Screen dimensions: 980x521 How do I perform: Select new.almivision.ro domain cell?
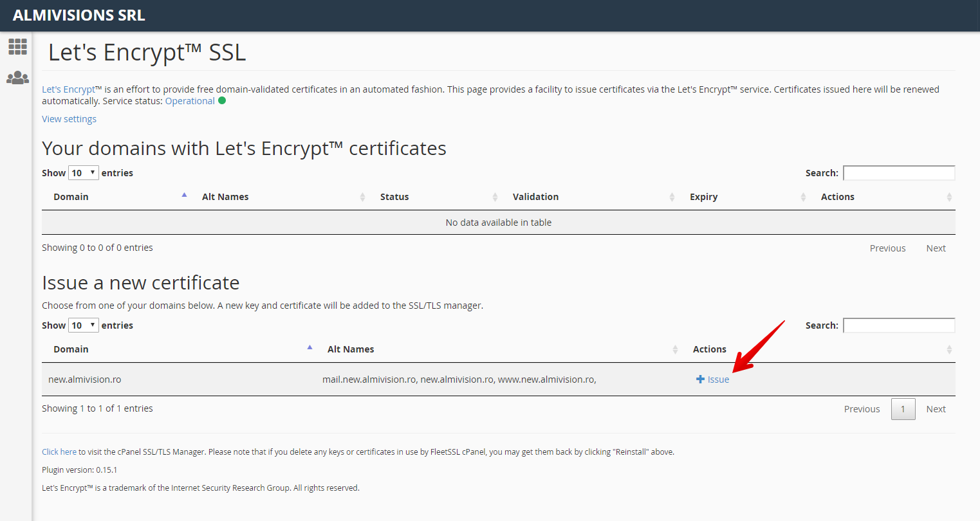[x=85, y=379]
